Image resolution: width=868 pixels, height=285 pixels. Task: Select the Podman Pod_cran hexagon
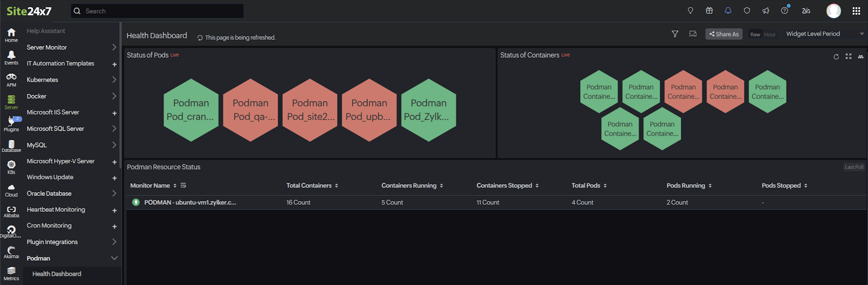(x=191, y=110)
